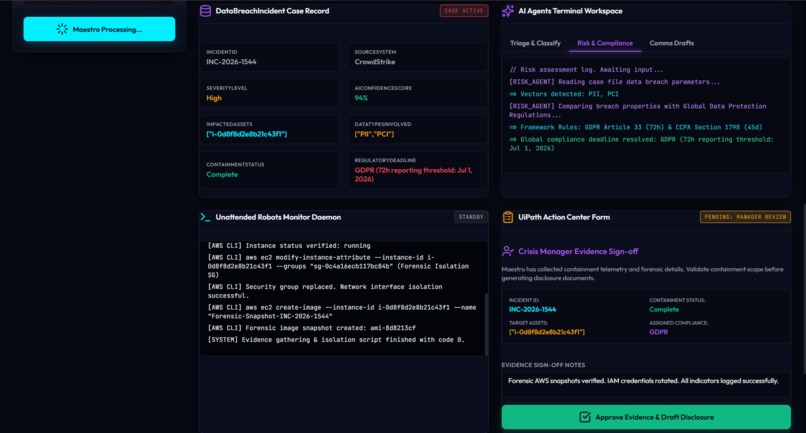
Task: Click the Evidence Sign-off Notes text field
Action: pyautogui.click(x=646, y=384)
